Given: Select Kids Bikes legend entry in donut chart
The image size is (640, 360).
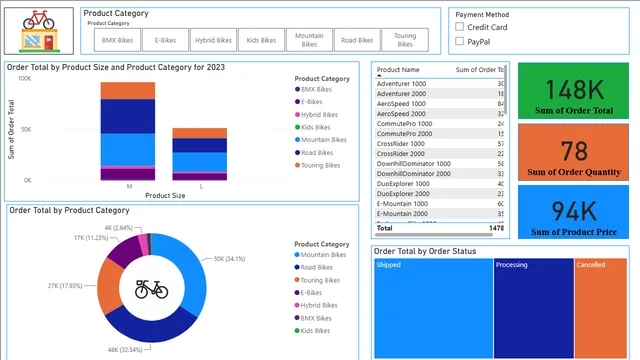Looking at the screenshot, I should pos(312,331).
